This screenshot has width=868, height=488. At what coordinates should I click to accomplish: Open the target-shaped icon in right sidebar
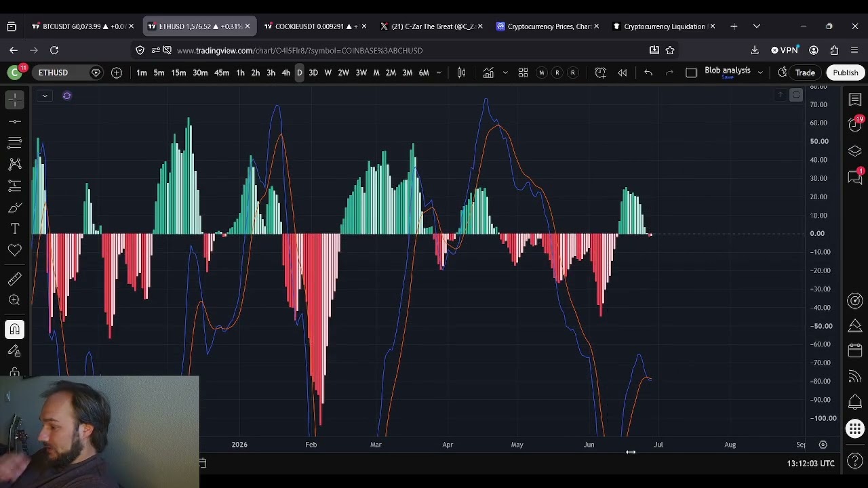click(x=855, y=300)
